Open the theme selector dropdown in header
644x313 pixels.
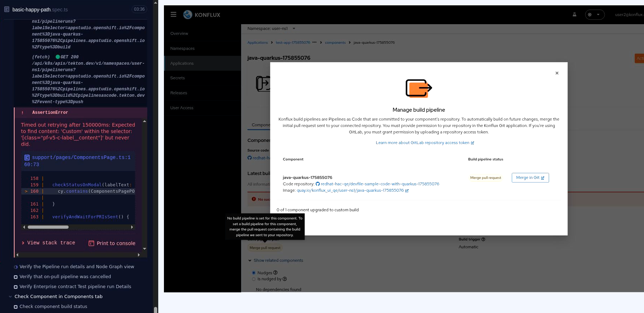pos(595,15)
